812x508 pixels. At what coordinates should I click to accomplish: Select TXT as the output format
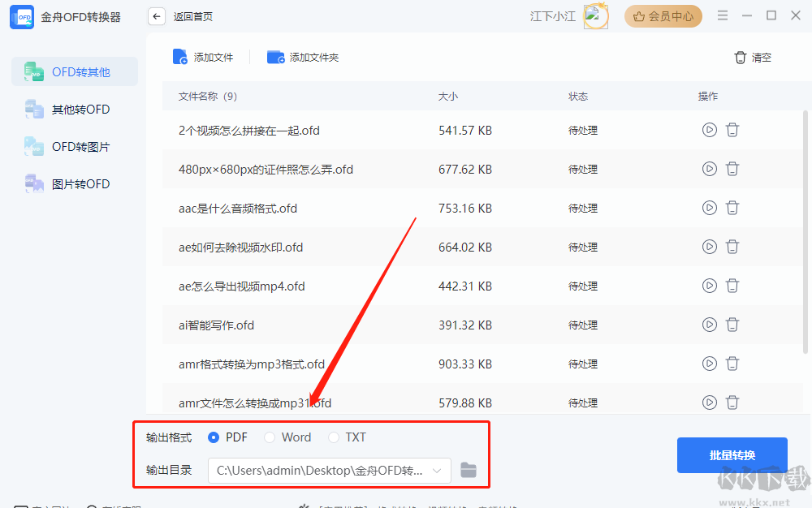[x=333, y=437]
